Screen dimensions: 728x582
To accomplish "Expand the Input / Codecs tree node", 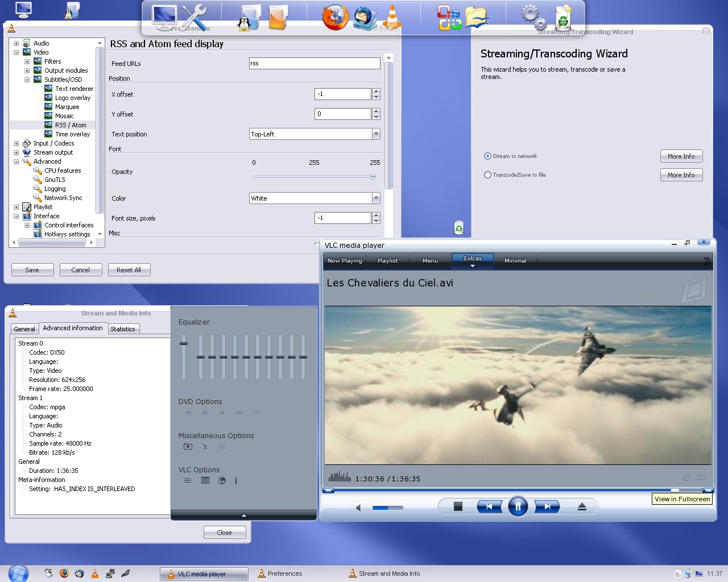I will pyautogui.click(x=16, y=143).
